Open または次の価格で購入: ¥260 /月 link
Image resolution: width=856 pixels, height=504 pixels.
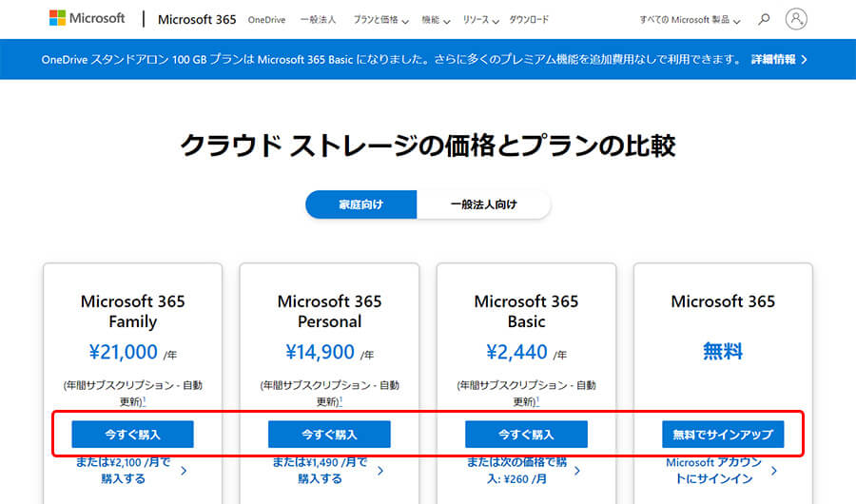click(524, 470)
